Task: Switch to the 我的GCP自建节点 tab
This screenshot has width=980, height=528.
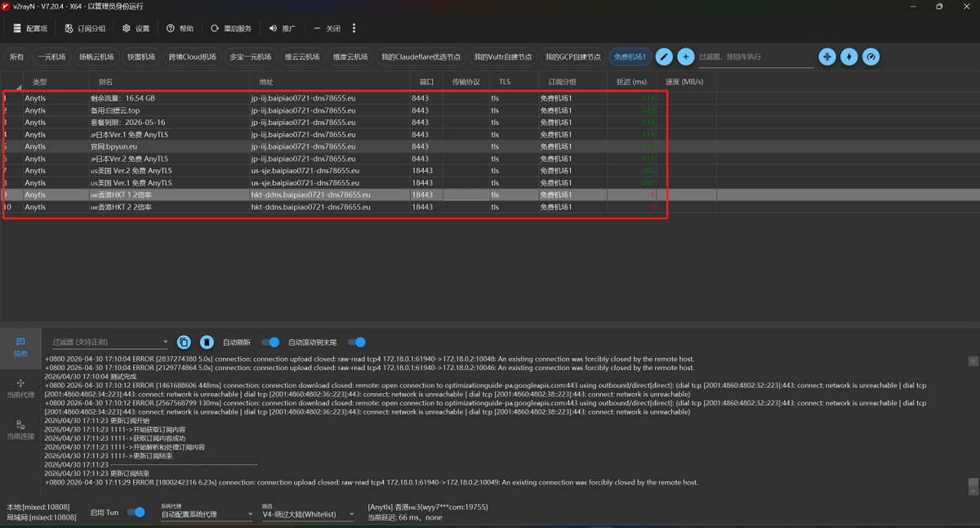Action: click(573, 56)
